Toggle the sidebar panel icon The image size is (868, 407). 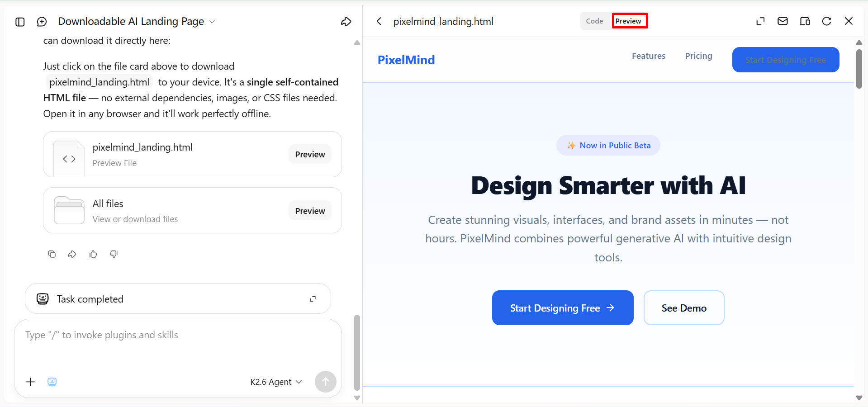pyautogui.click(x=20, y=22)
